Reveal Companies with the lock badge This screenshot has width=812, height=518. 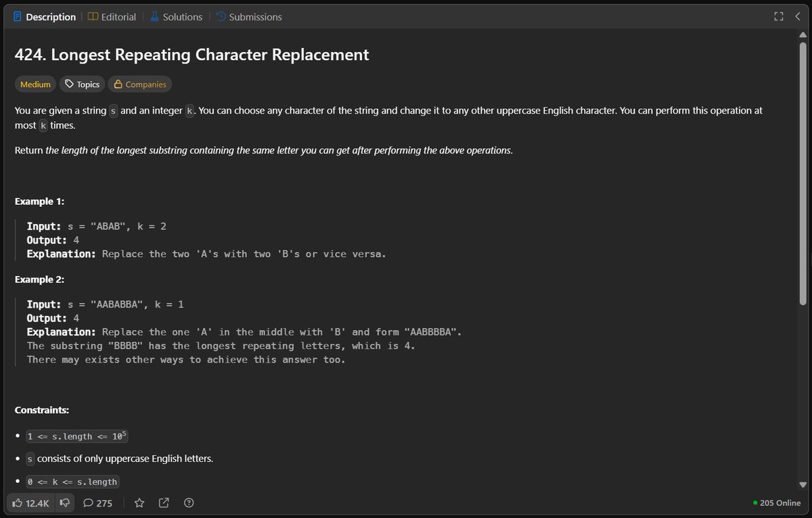tap(139, 84)
